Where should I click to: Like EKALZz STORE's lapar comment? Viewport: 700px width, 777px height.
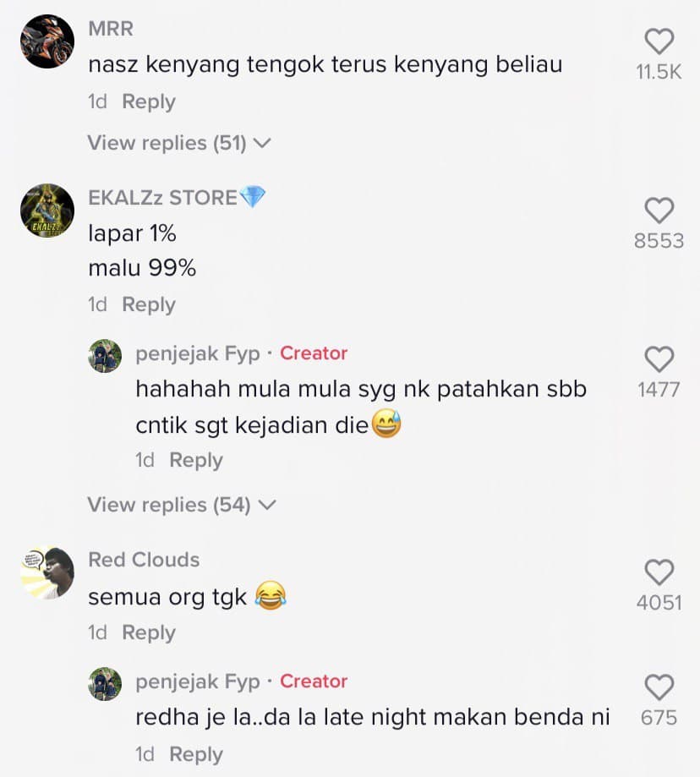(x=659, y=211)
